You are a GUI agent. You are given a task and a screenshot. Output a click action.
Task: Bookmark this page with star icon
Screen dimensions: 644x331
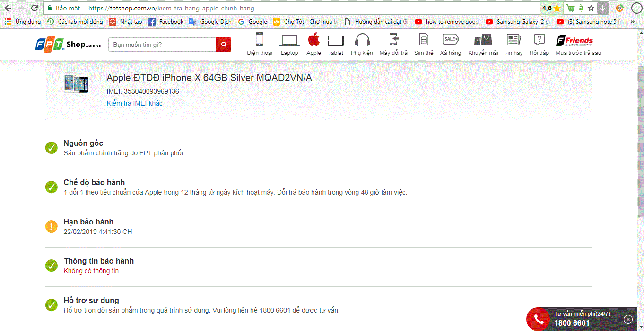tap(591, 8)
